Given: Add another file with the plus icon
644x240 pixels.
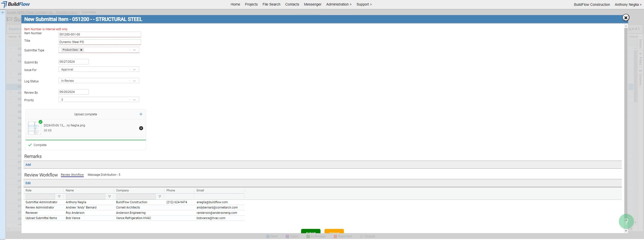Looking at the screenshot, I should [141, 114].
